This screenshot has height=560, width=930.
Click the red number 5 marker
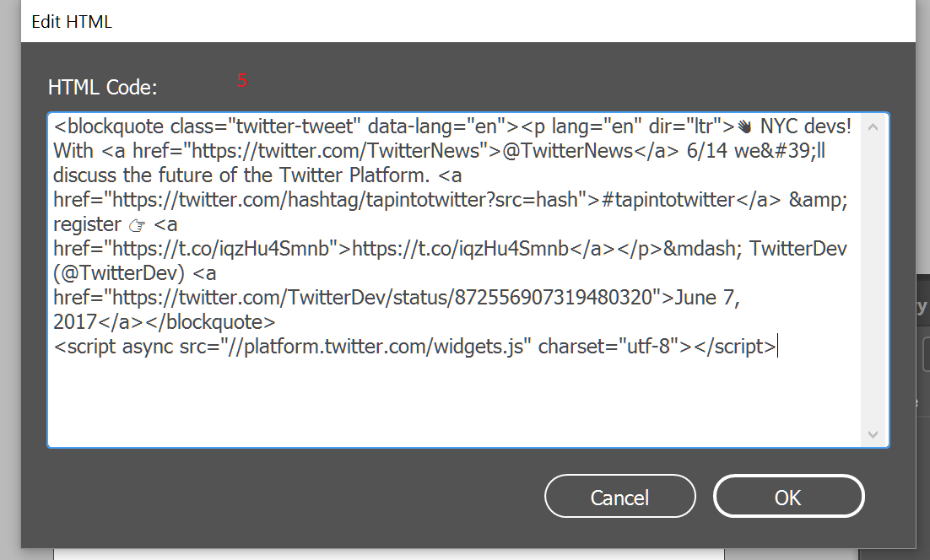click(242, 81)
